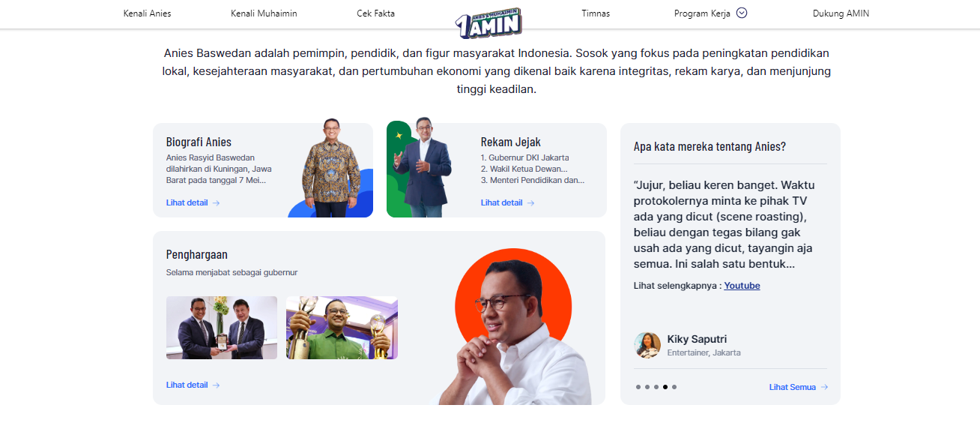Open the Kenali Anies menu item

(x=148, y=13)
